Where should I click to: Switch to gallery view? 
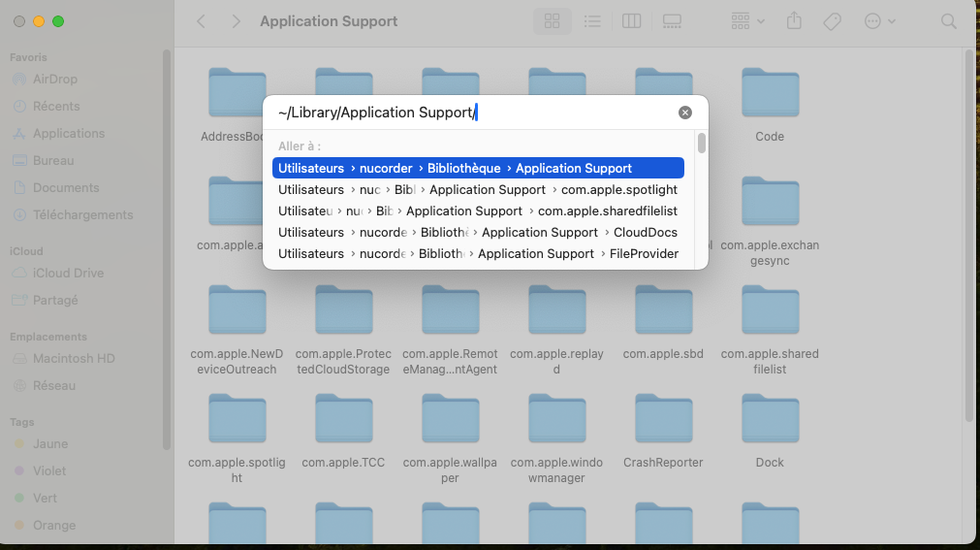click(x=672, y=21)
